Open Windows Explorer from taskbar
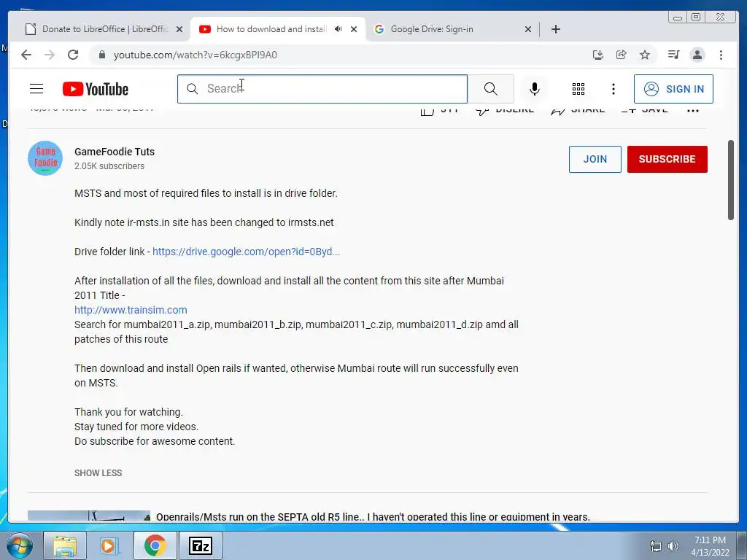747x560 pixels. pyautogui.click(x=65, y=545)
